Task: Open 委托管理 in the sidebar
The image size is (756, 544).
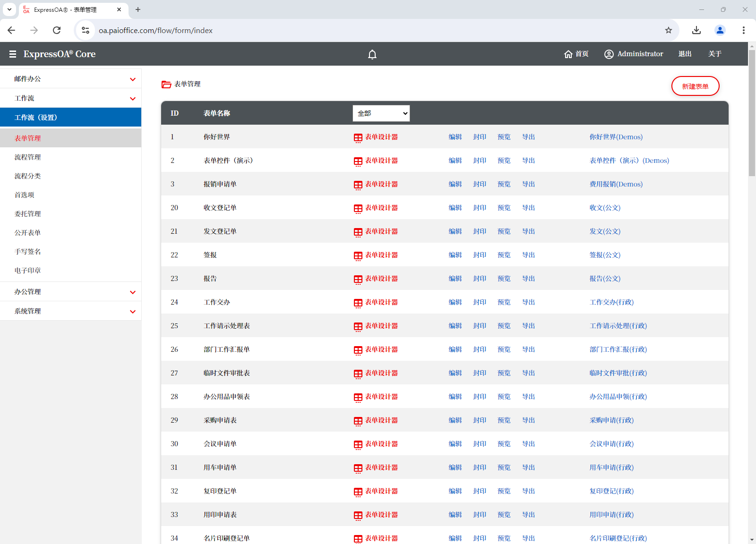Action: tap(28, 214)
